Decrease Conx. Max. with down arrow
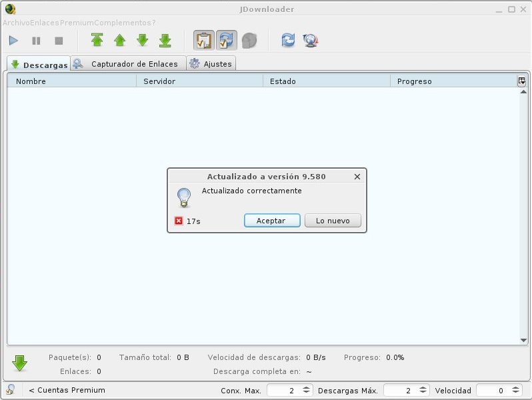The width and height of the screenshot is (532, 400). (306, 393)
